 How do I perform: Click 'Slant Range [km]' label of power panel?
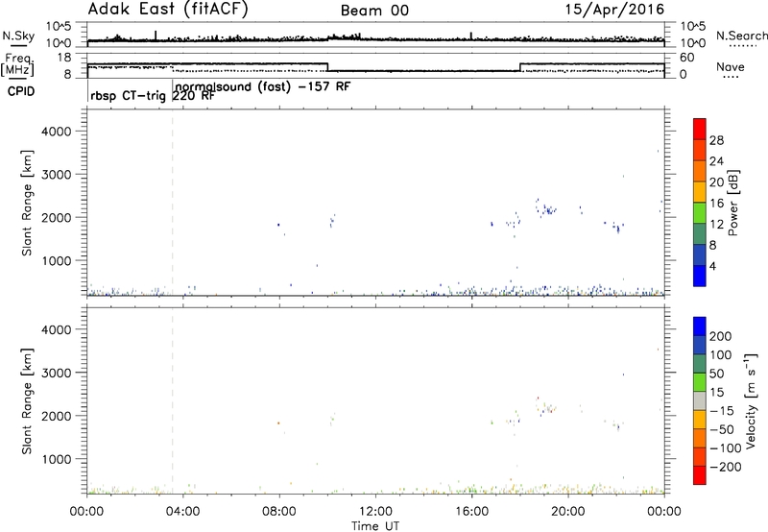[x=27, y=203]
